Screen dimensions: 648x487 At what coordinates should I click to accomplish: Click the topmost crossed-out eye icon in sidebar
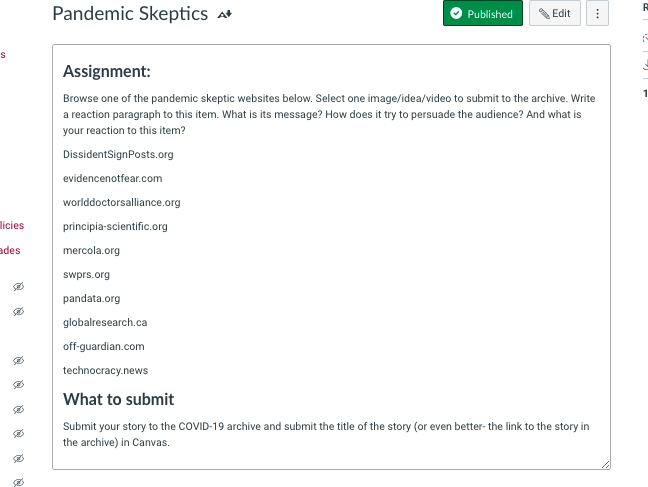point(18,287)
